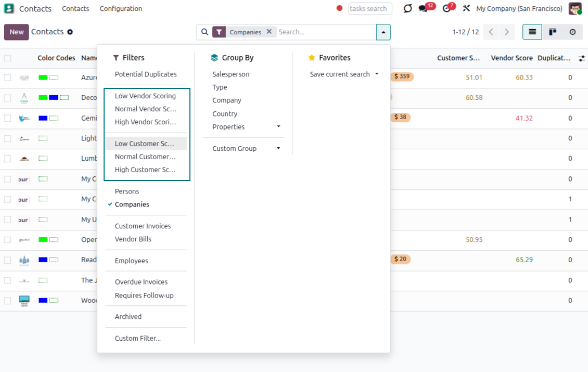This screenshot has height=372, width=588.
Task: Expand the Save current search option
Action: [x=344, y=74]
